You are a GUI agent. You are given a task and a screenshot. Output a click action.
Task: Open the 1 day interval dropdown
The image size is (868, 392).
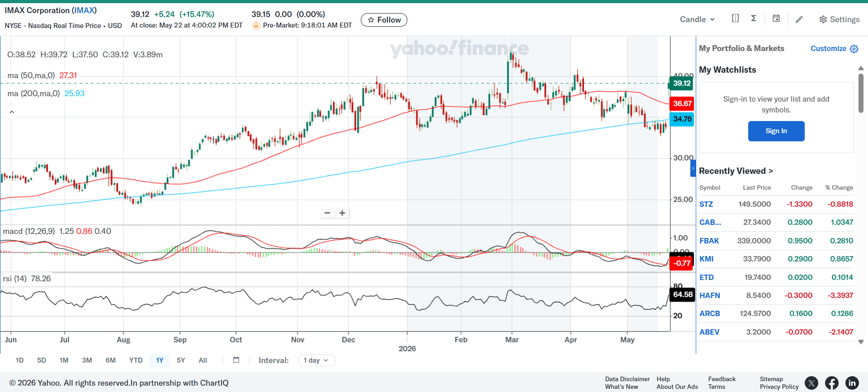coord(316,360)
